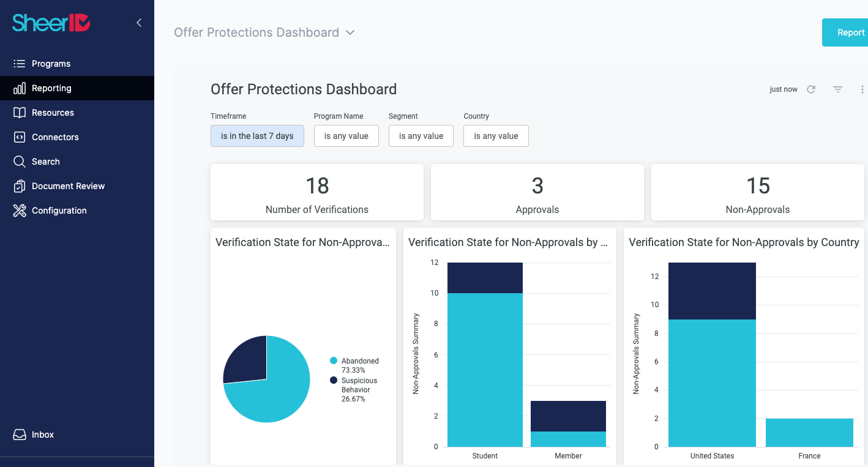Change Timeframe filter 'is in the last 7 days'
The image size is (868, 467).
pyautogui.click(x=257, y=136)
